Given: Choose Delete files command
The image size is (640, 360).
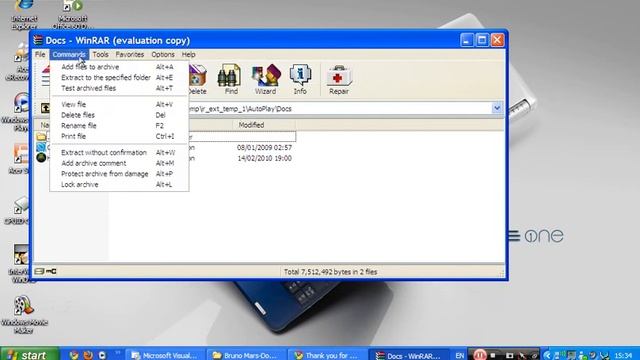Looking at the screenshot, I should coord(119,115).
